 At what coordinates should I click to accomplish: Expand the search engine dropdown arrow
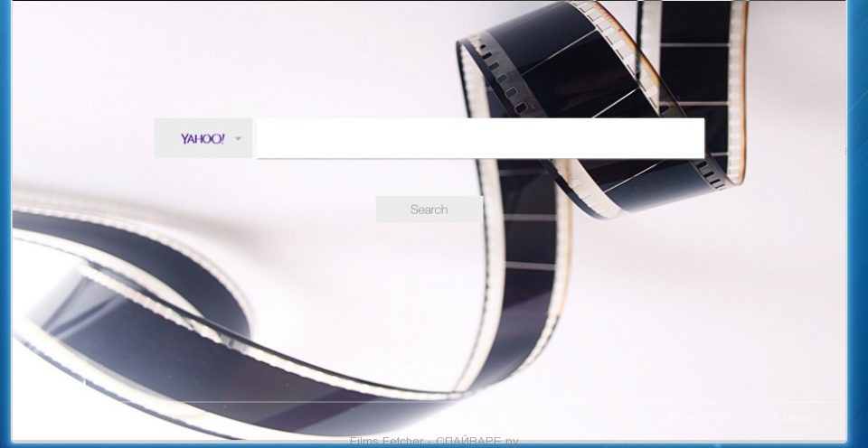(x=239, y=139)
